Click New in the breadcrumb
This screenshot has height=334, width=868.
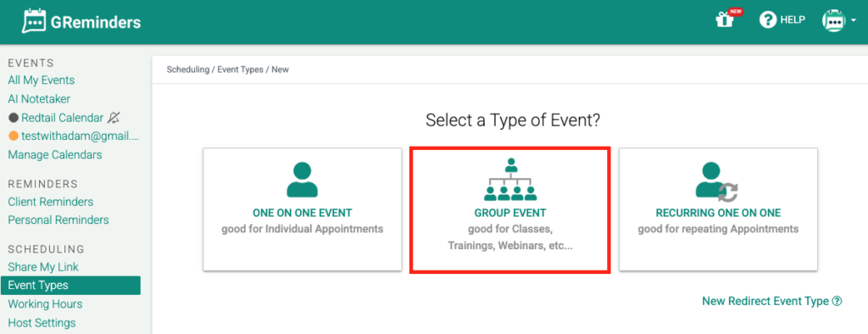click(280, 70)
